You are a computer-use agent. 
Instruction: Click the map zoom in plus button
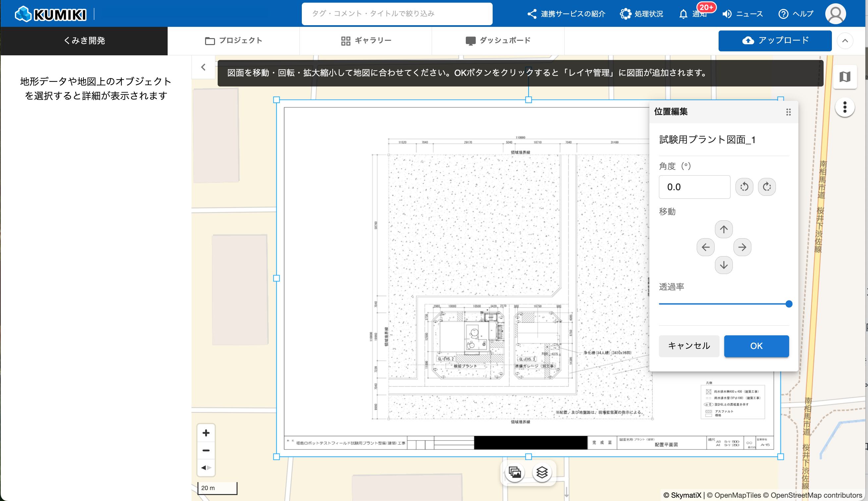[x=206, y=433]
